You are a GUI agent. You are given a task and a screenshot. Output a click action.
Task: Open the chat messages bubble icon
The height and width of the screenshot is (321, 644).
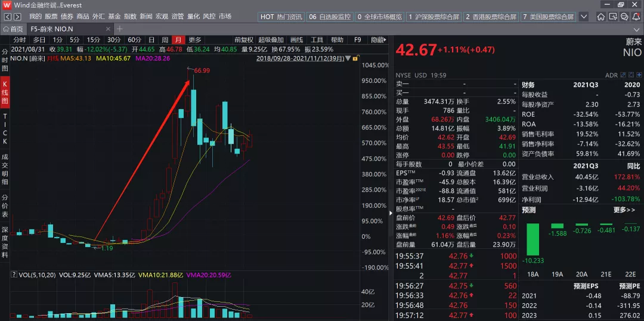624,17
